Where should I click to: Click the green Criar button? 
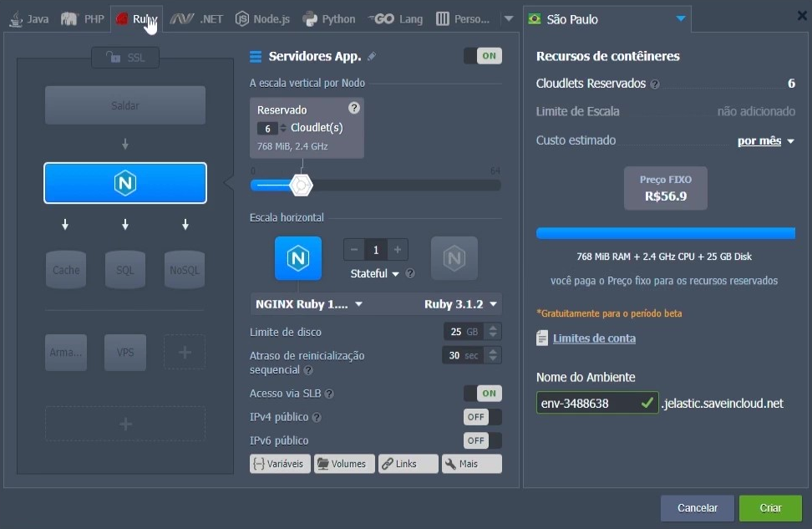[x=770, y=508]
